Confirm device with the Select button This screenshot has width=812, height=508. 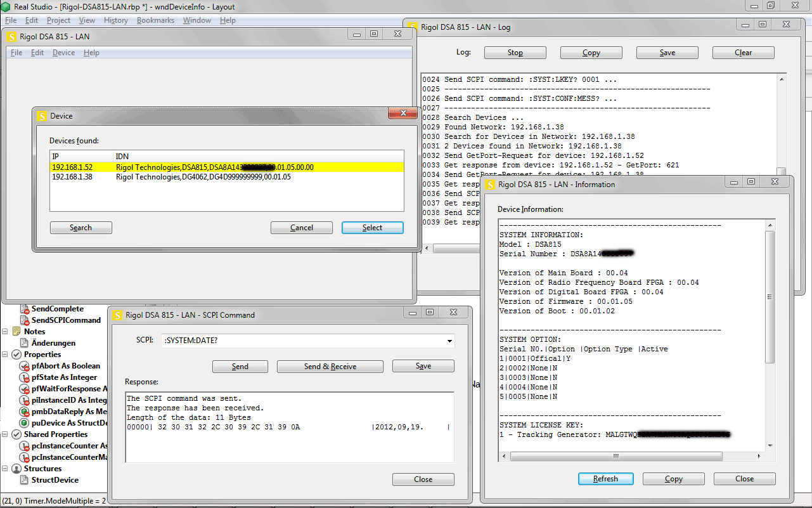[x=373, y=228]
